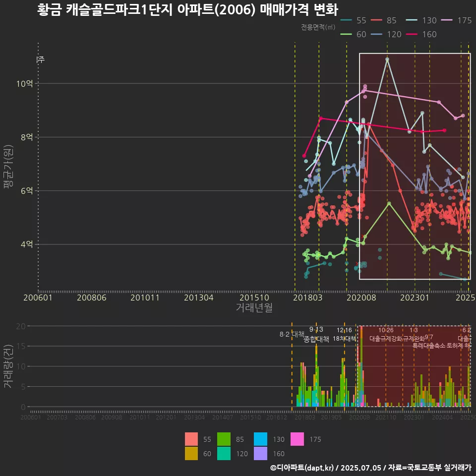Click the first 160 line data point near 7억
476x476 pixels.
304,156
